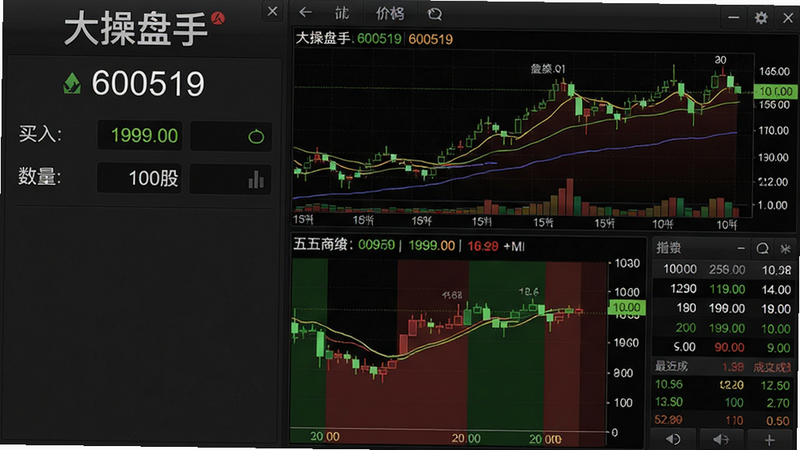
Task: Click the green circle refresh icon
Action: pyautogui.click(x=256, y=136)
